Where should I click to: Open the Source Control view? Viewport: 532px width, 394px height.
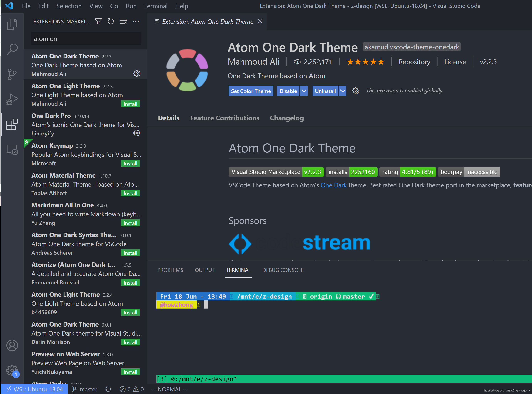pos(12,74)
